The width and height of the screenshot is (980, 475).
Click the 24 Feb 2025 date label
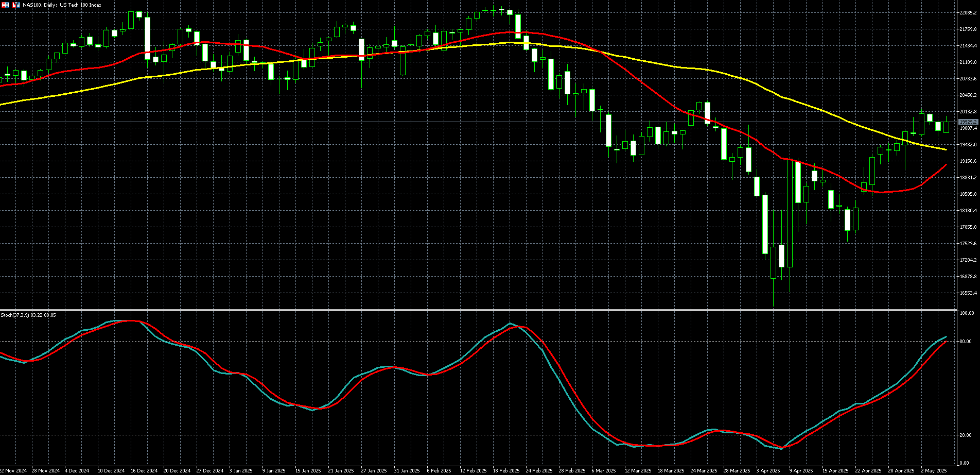point(539,471)
